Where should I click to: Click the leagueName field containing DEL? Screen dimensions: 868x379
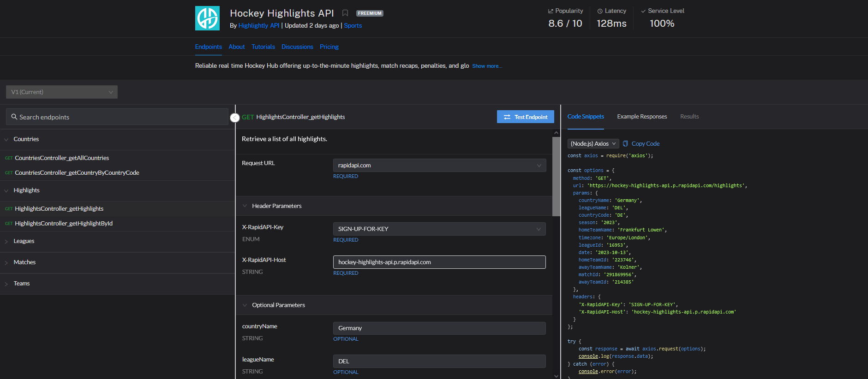(x=439, y=361)
